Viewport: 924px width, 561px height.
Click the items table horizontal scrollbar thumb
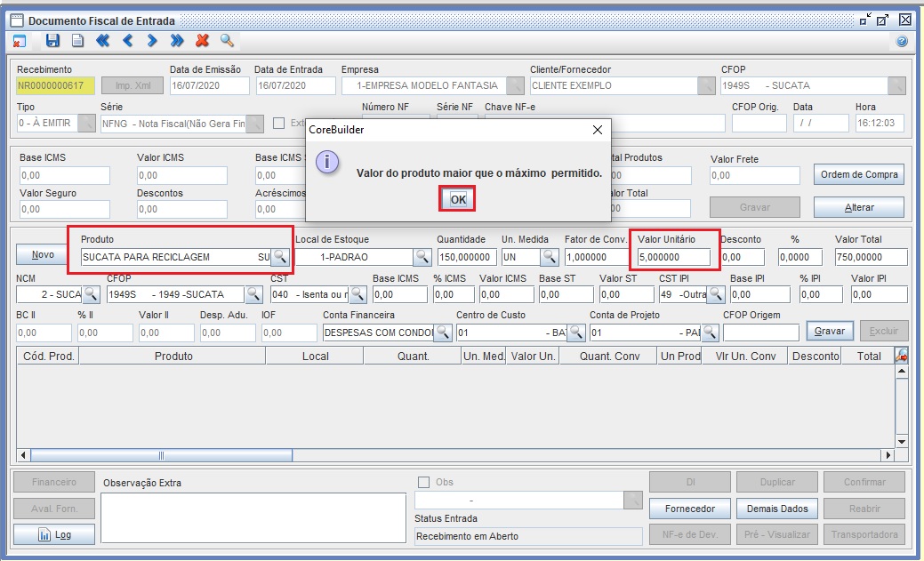tap(162, 455)
